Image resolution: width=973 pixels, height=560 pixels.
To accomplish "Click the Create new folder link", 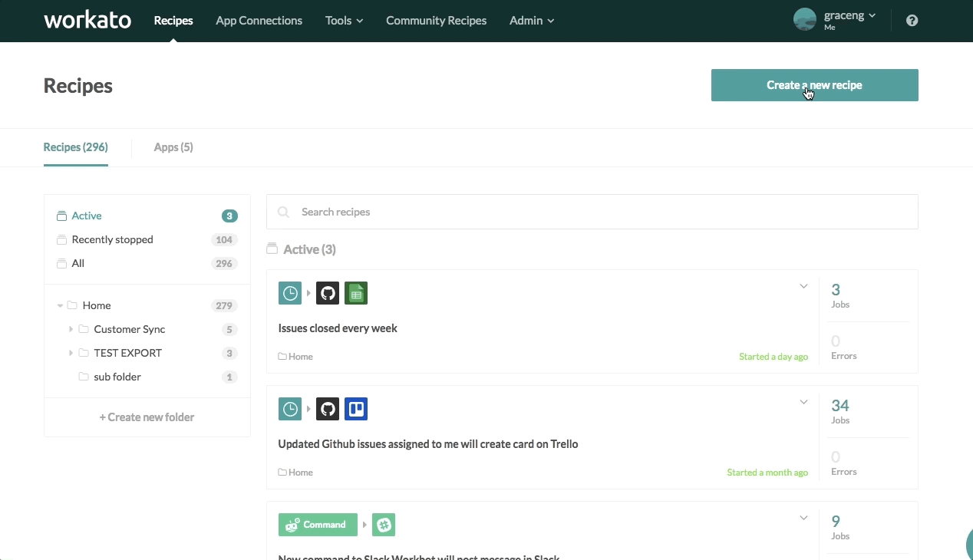I will click(x=147, y=417).
